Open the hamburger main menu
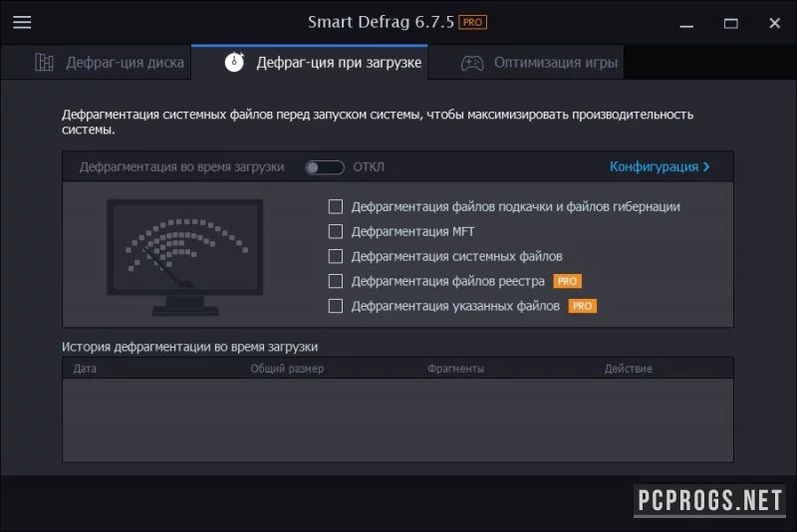 point(22,22)
